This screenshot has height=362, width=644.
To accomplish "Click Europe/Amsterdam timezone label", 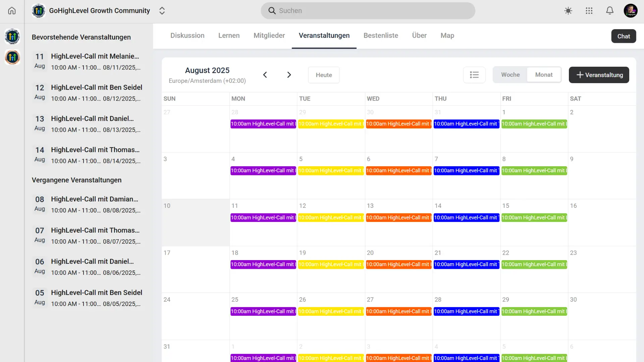I will [207, 81].
